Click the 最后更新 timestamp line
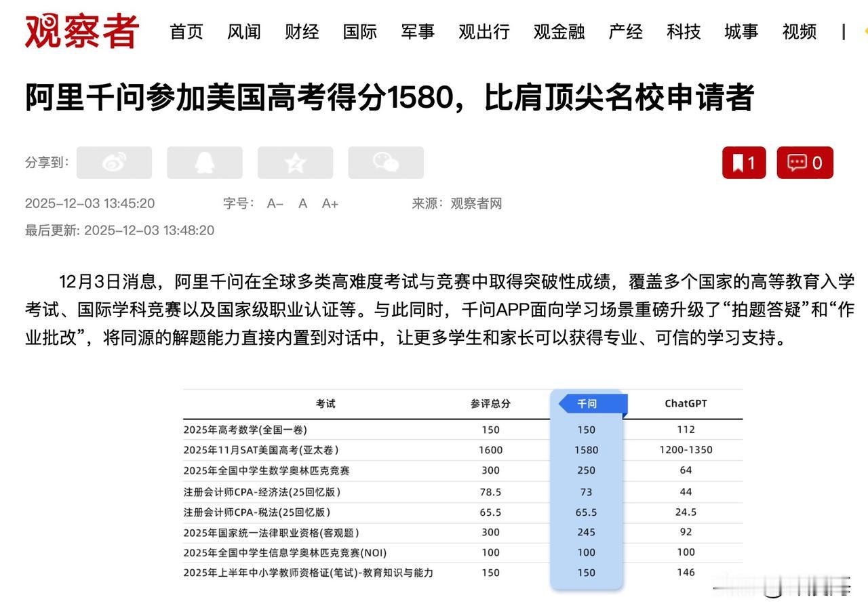 (119, 230)
